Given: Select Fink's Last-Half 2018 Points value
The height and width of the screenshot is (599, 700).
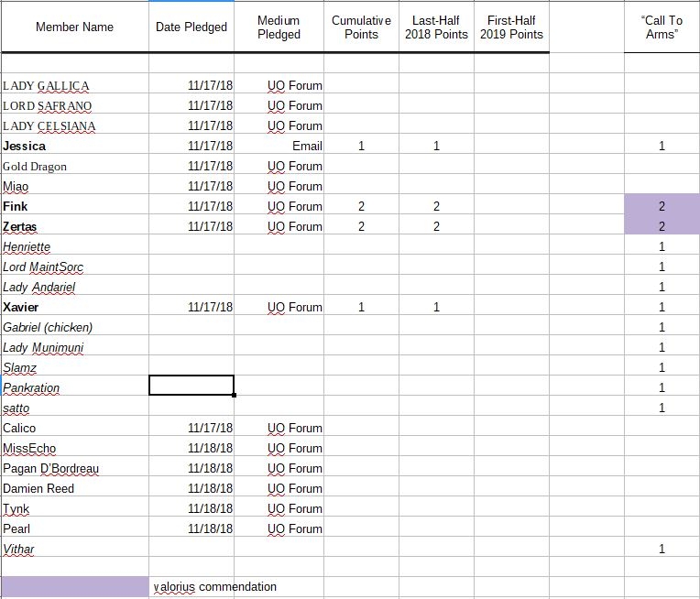Looking at the screenshot, I should click(436, 204).
